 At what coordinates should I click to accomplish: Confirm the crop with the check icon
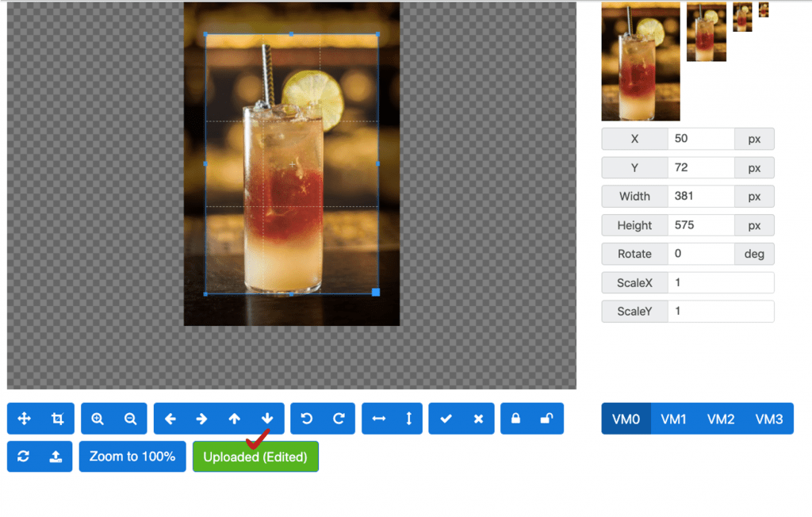coord(445,419)
